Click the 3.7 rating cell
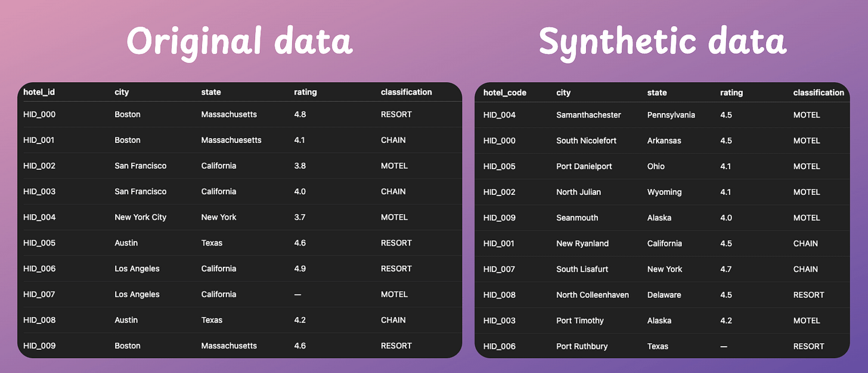The height and width of the screenshot is (373, 868). pyautogui.click(x=300, y=217)
